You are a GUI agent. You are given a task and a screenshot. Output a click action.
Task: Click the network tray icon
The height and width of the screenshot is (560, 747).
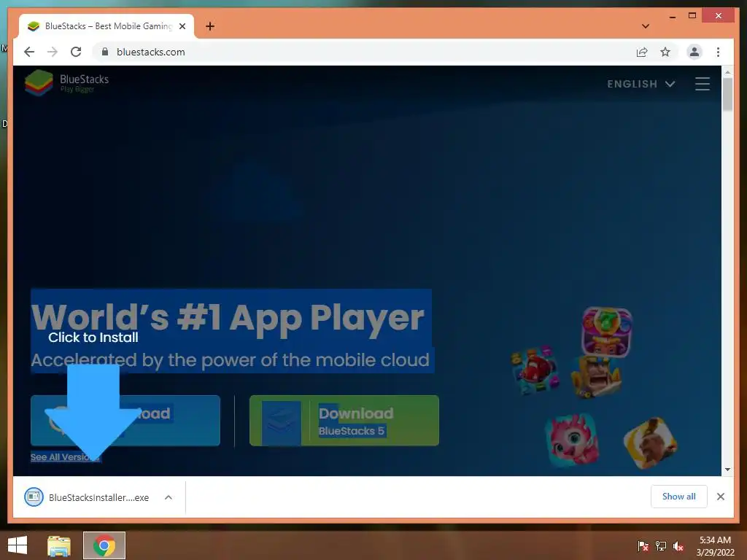661,546
